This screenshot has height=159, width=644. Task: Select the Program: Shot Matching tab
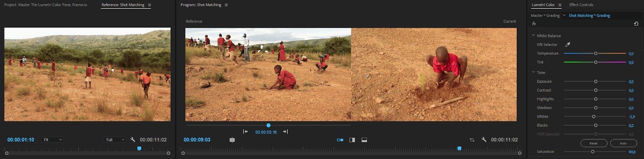coord(201,5)
